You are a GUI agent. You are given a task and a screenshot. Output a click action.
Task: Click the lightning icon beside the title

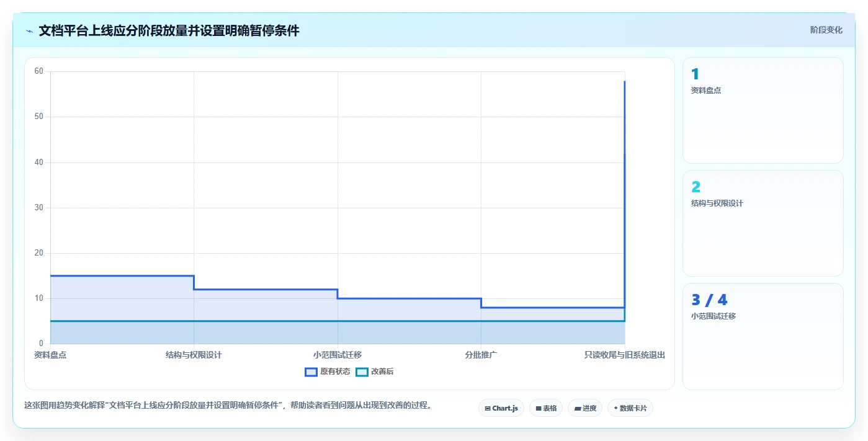click(x=29, y=31)
